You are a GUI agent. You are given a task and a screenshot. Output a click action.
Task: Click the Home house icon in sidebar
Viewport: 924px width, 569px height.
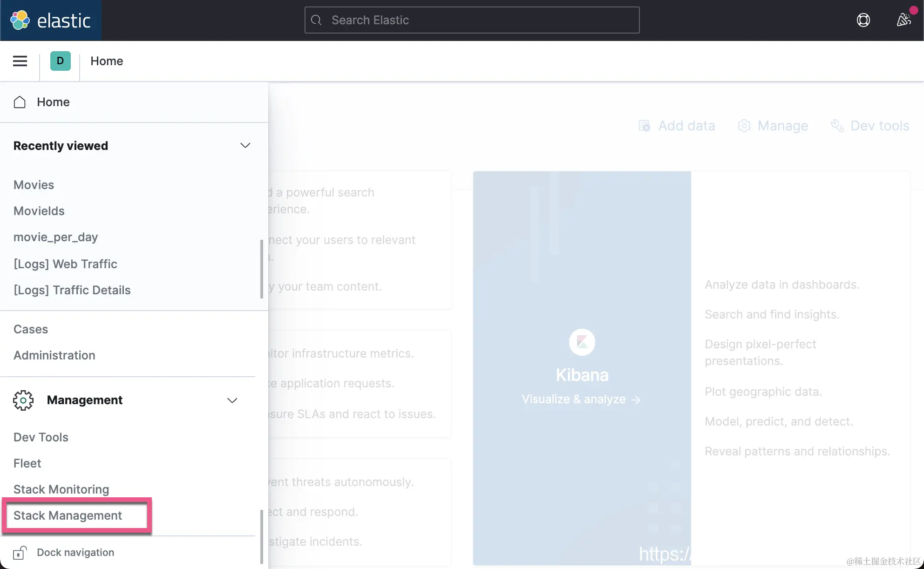pyautogui.click(x=20, y=102)
